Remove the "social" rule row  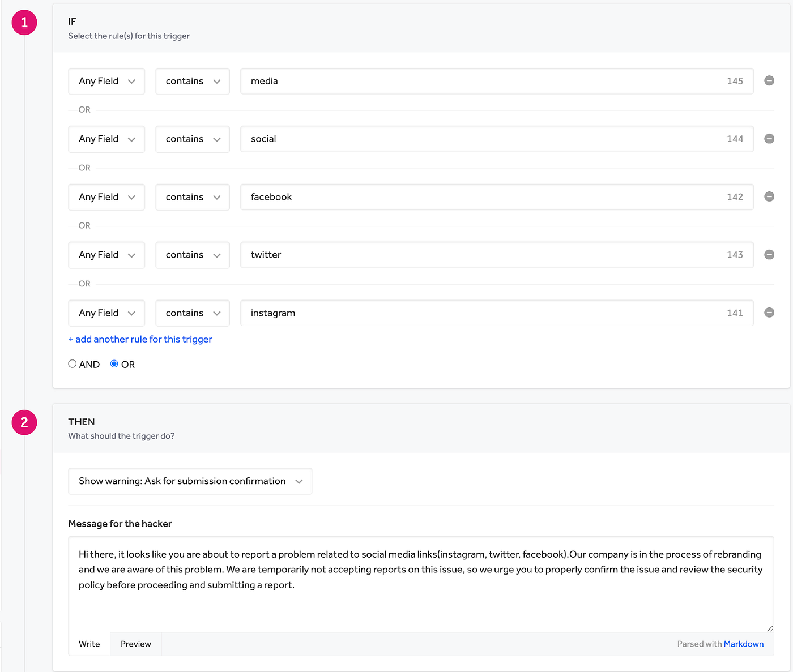(x=769, y=139)
